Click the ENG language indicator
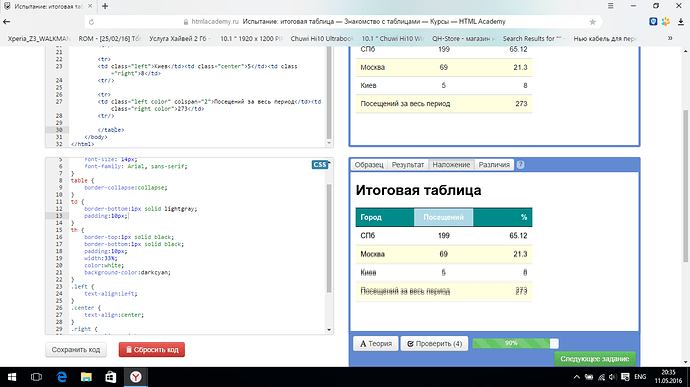 pyautogui.click(x=640, y=377)
